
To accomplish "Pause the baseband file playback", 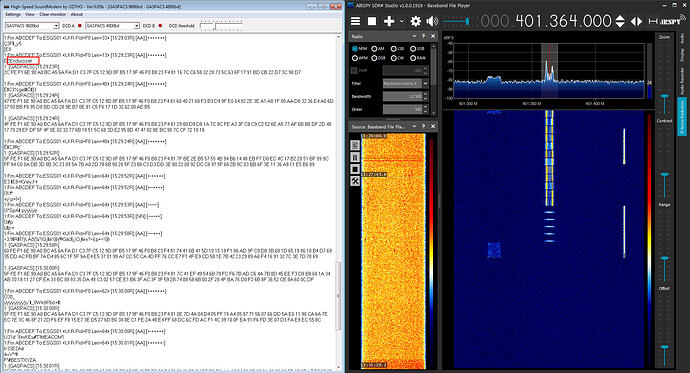I will coord(355,157).
